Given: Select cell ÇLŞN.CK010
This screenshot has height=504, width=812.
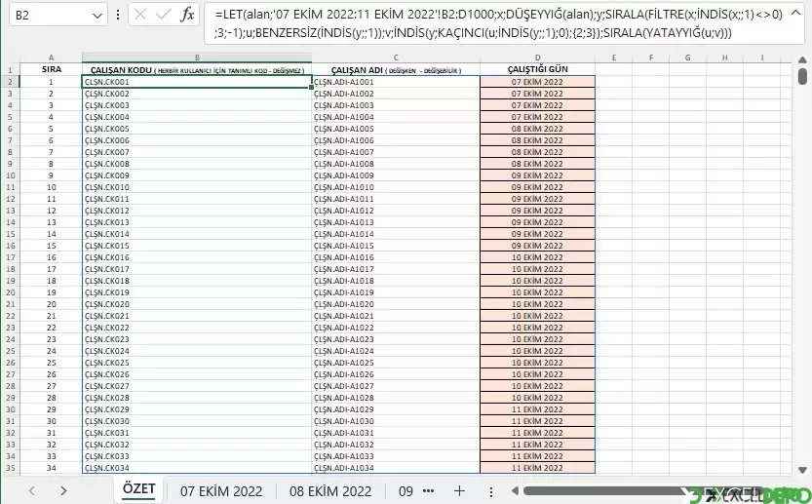Looking at the screenshot, I should pyautogui.click(x=197, y=187).
